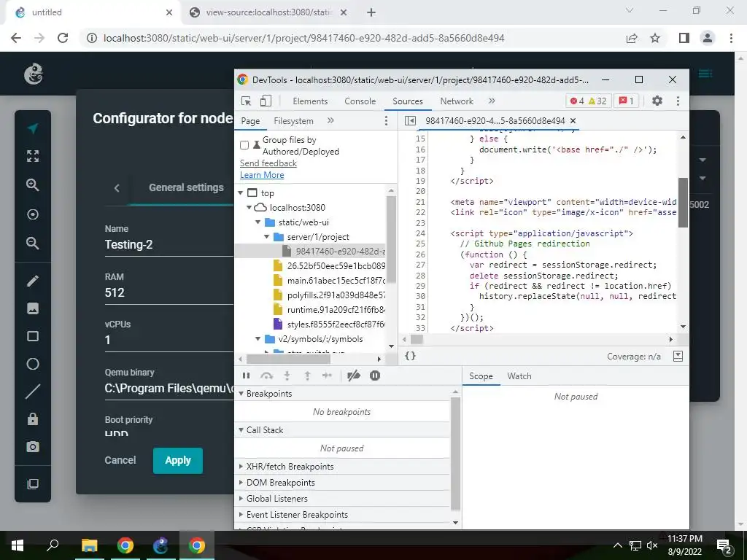The image size is (747, 560).
Task: Toggle DevTools device toolbar icon
Action: (266, 101)
